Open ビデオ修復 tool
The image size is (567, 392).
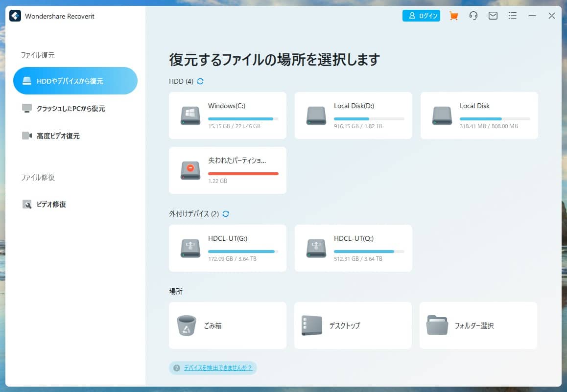[x=51, y=205]
